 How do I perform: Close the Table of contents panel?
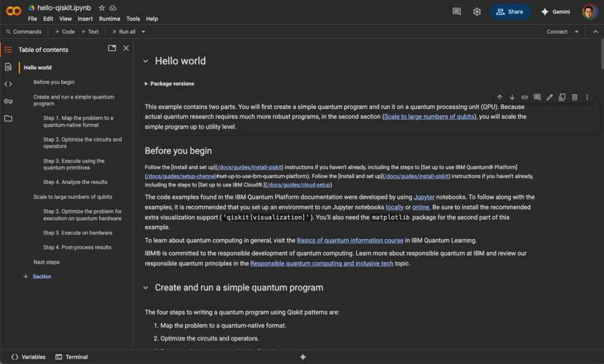(x=126, y=48)
